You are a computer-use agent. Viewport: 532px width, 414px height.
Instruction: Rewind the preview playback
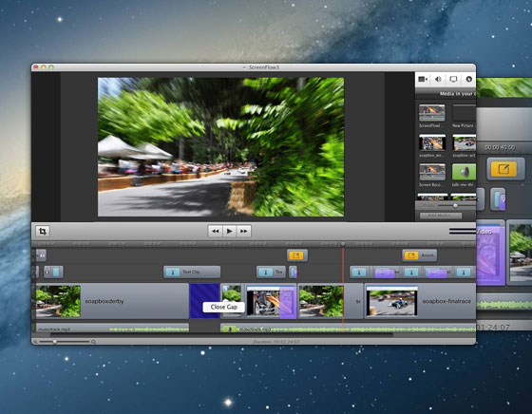click(x=215, y=232)
